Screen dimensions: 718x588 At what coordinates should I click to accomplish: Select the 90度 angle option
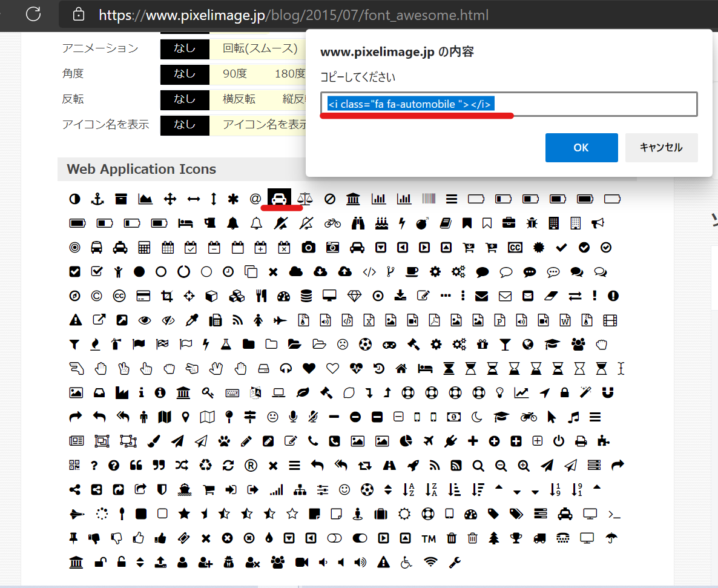pos(234,74)
